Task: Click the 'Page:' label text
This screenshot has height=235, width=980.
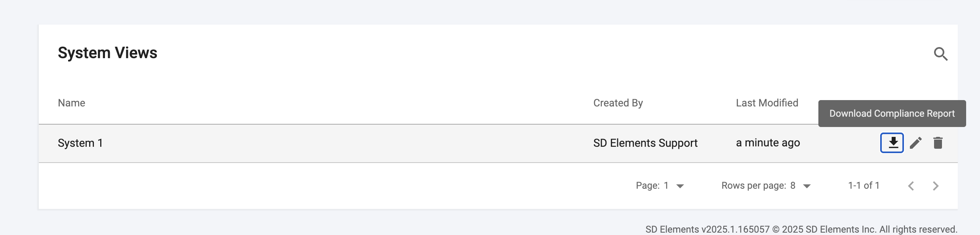Action: (648, 186)
